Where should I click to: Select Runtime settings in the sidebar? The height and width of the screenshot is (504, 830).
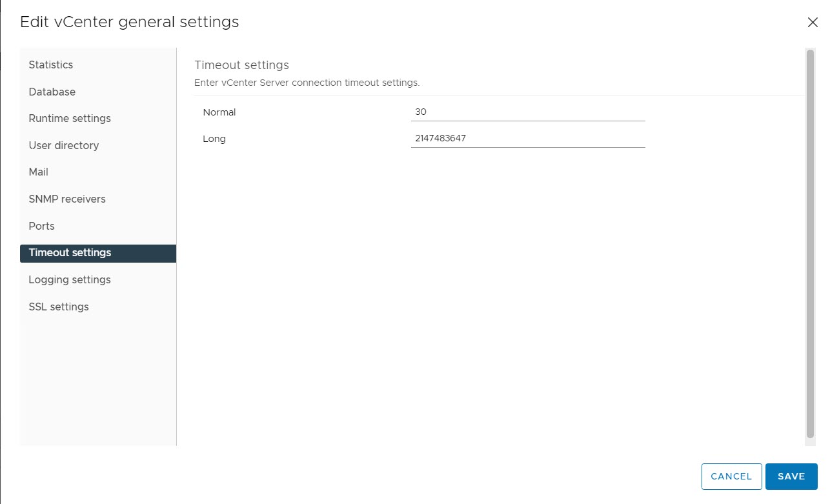70,118
